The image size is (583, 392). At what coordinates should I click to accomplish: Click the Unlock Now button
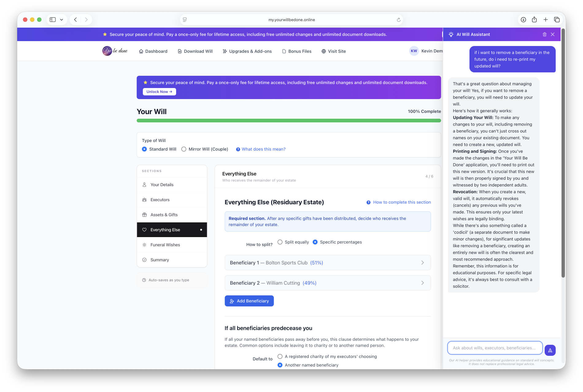(x=159, y=92)
